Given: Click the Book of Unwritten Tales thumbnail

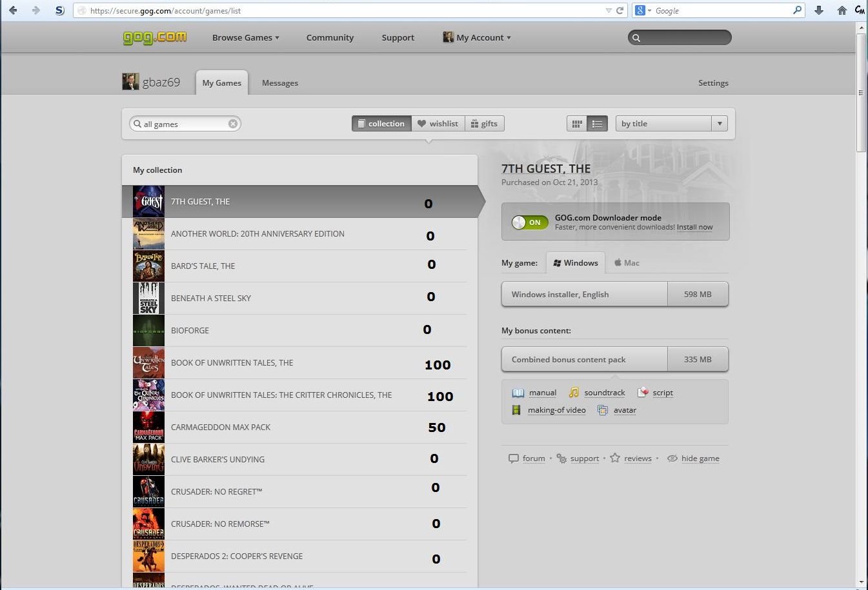Looking at the screenshot, I should pos(148,363).
